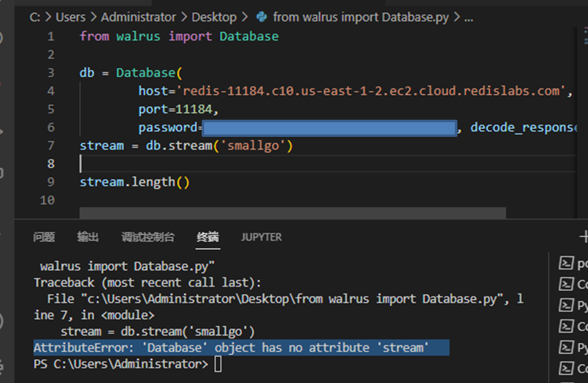Select the first terminal entry icon in the list
588x383 pixels.
(566, 263)
